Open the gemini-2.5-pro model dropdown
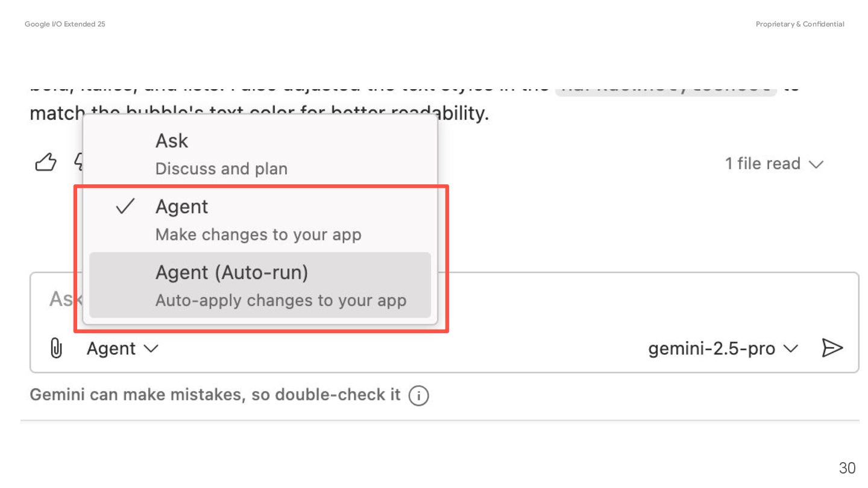 click(723, 349)
